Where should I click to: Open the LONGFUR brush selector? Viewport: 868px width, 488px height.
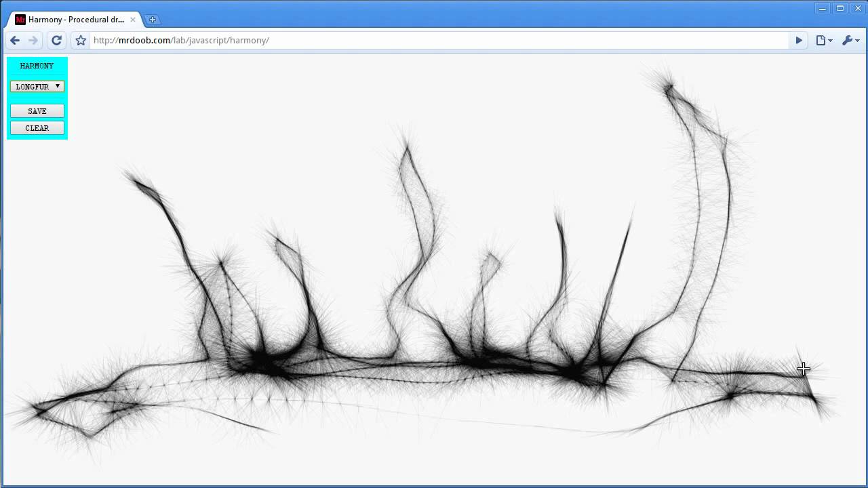point(34,86)
